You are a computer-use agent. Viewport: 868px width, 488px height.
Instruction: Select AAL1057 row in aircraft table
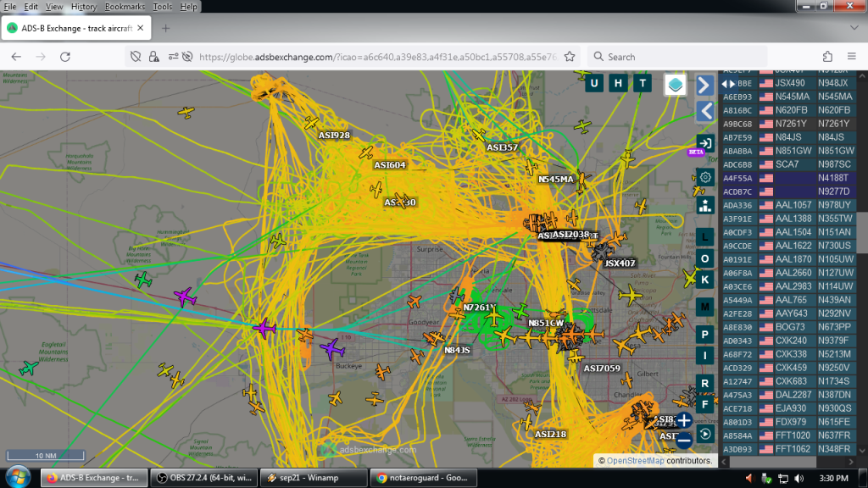pyautogui.click(x=789, y=205)
